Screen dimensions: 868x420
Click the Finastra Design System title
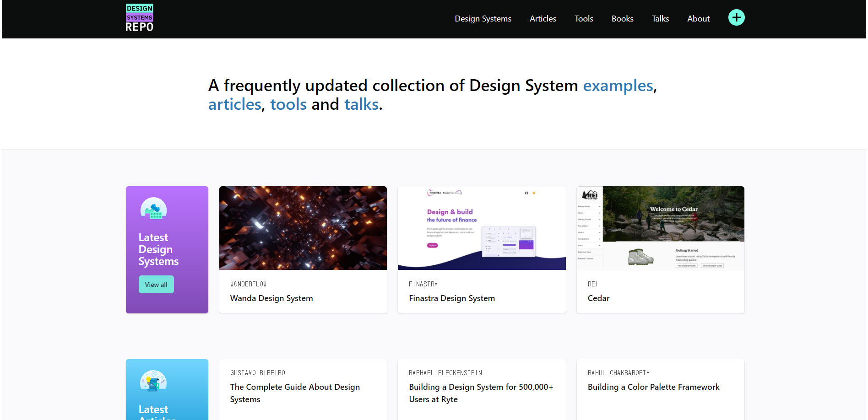pos(452,298)
